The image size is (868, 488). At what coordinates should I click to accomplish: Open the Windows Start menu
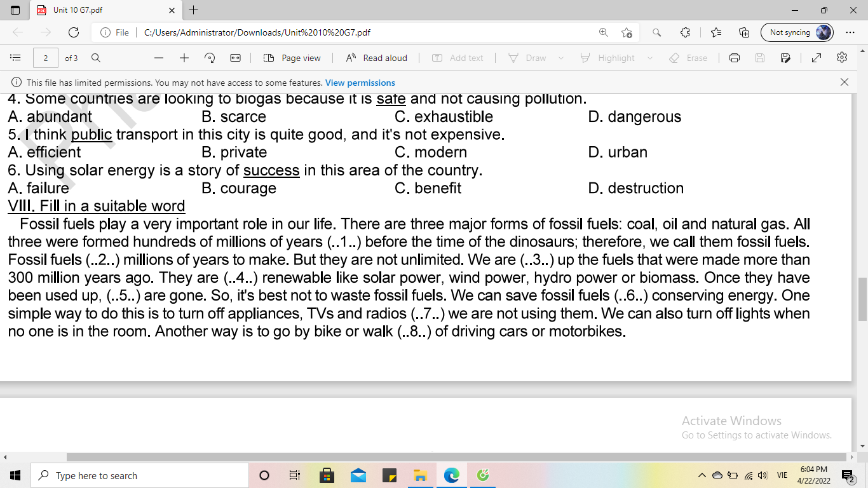pyautogui.click(x=15, y=475)
